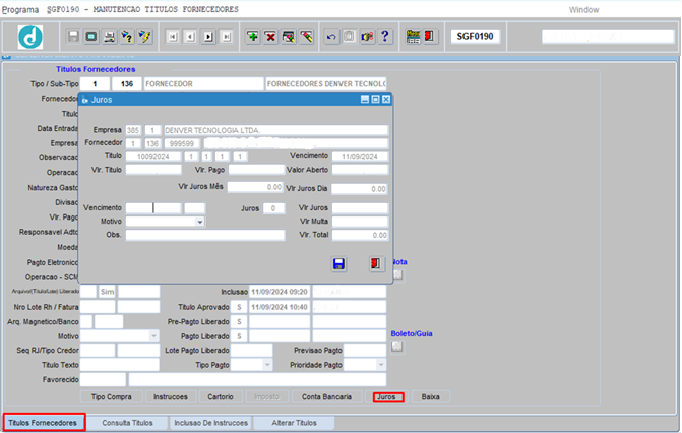Click the undo arrow toolbar icon
Viewport: 682px width, 433px height.
click(x=331, y=37)
